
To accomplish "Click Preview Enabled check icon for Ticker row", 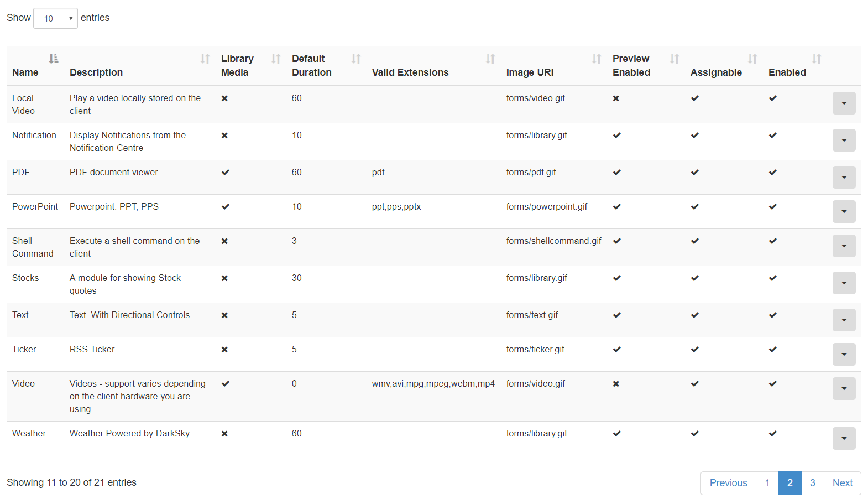I will 617,350.
